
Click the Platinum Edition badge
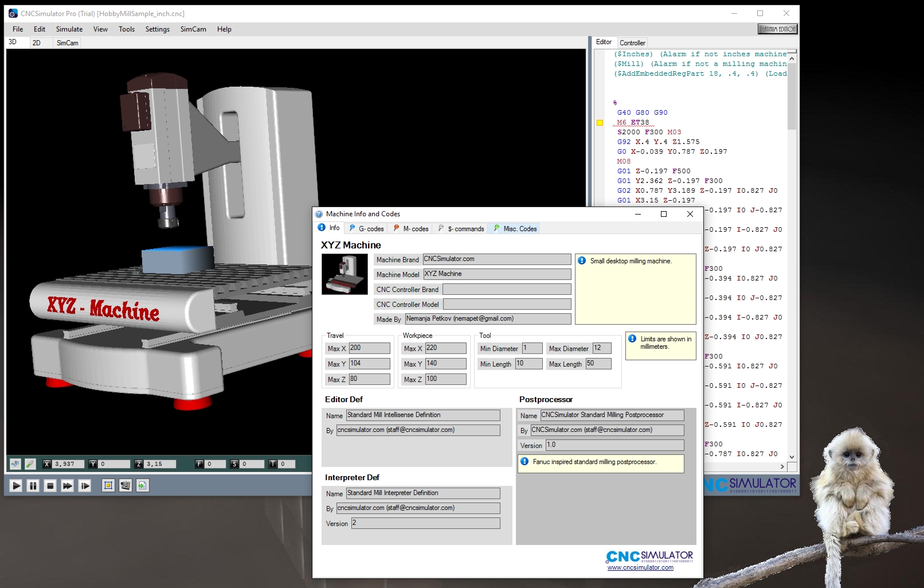pyautogui.click(x=777, y=29)
